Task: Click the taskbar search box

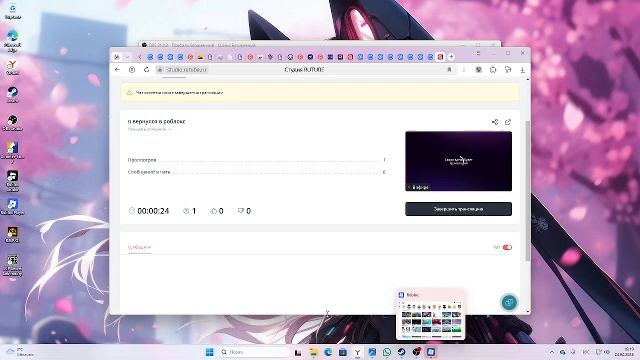Action: 254,352
